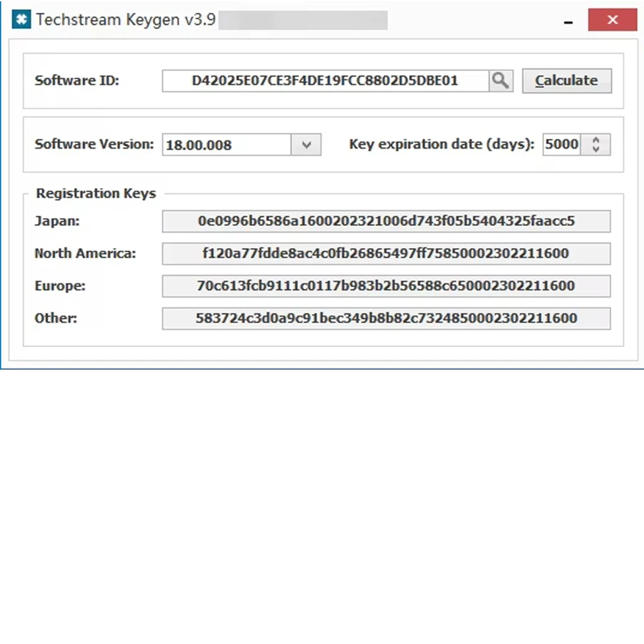Minimize the Techstream Keygen window
Screen dimensions: 644x644
coord(569,21)
